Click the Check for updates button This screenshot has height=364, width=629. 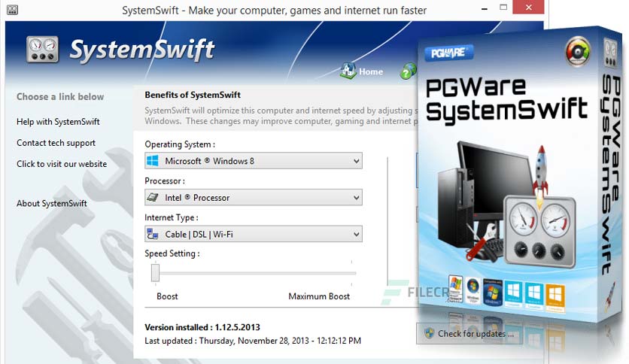(469, 333)
